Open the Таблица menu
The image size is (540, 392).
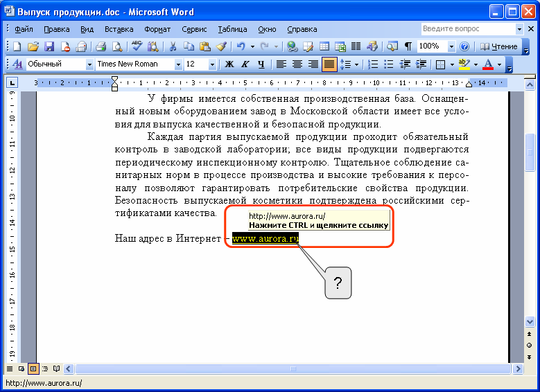(232, 29)
